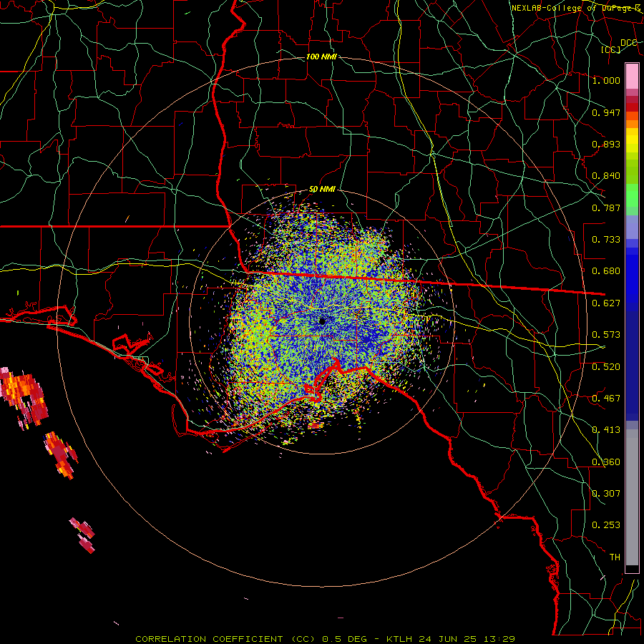Select the 1.000 value on the color scale
The width and height of the screenshot is (644, 644).
606,80
